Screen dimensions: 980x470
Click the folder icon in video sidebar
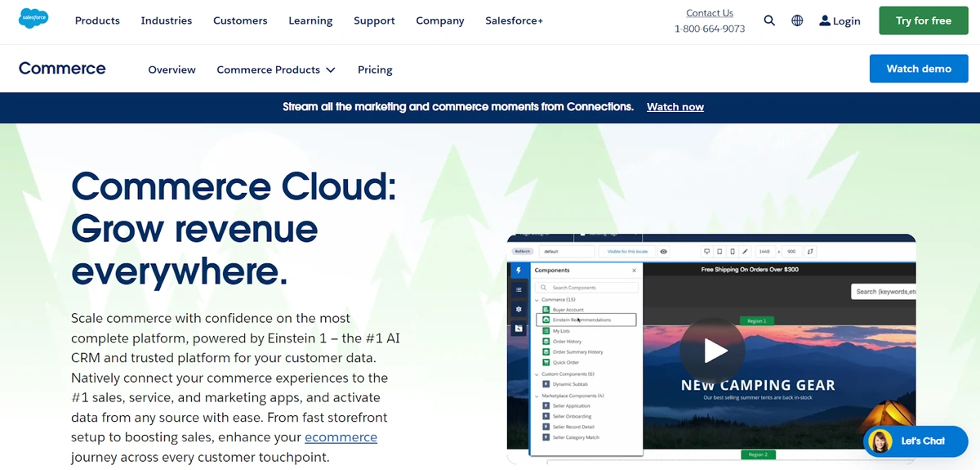pos(519,329)
